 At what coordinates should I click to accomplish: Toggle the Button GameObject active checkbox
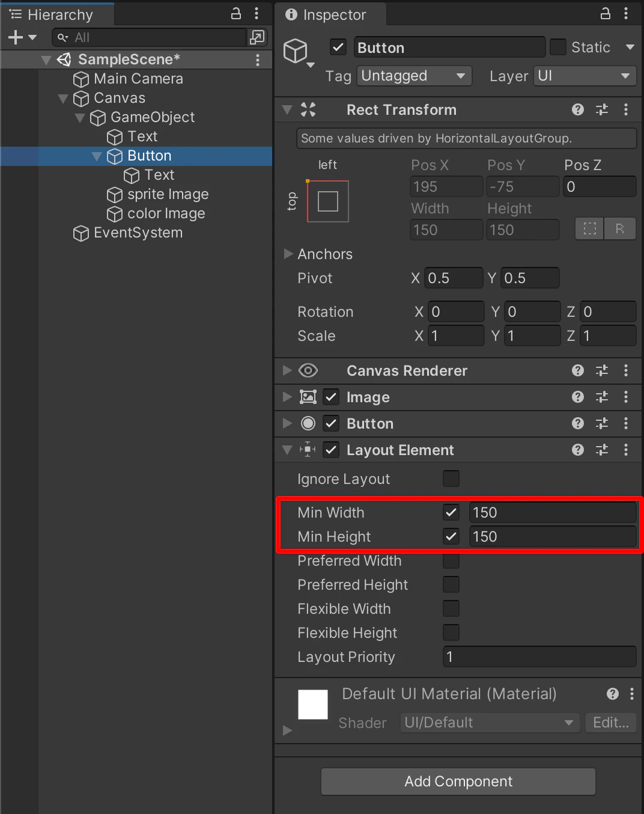pyautogui.click(x=339, y=47)
